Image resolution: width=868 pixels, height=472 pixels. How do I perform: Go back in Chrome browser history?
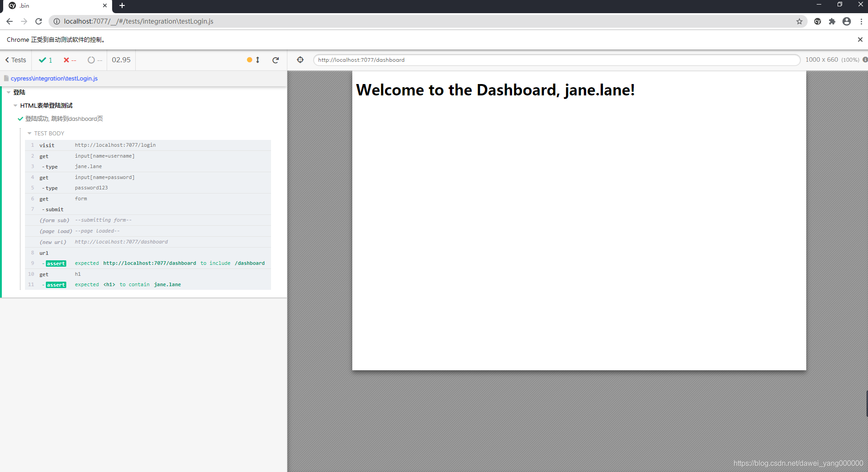pyautogui.click(x=10, y=21)
